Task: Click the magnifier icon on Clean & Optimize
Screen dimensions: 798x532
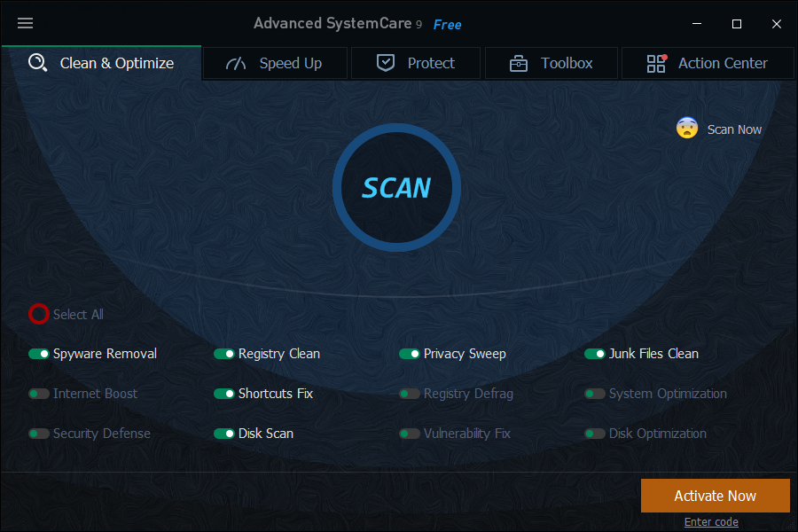Action: click(x=37, y=63)
